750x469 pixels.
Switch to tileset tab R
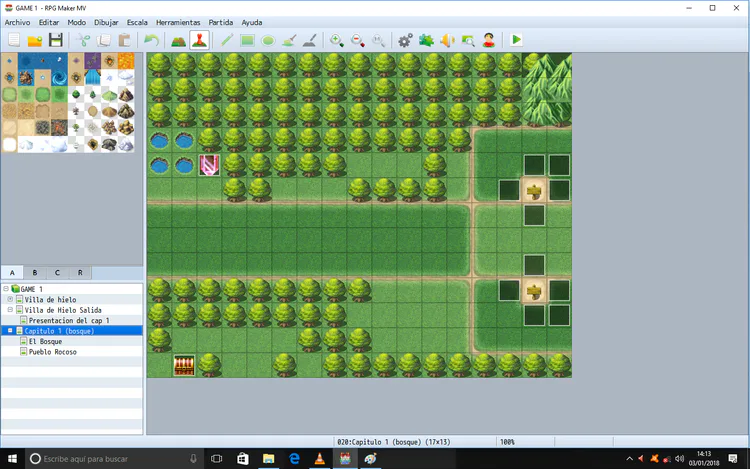click(80, 273)
